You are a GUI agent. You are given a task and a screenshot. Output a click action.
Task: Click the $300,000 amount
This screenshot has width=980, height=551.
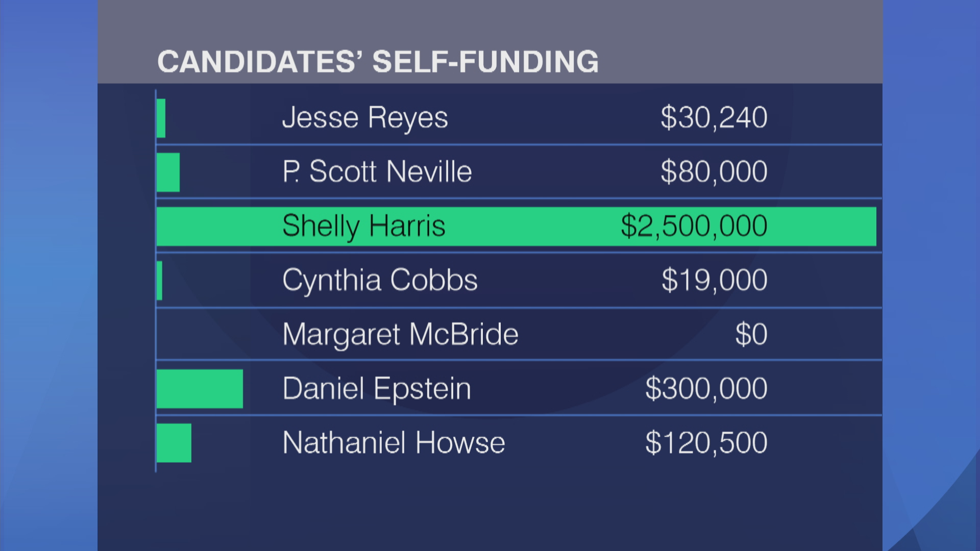(706, 389)
